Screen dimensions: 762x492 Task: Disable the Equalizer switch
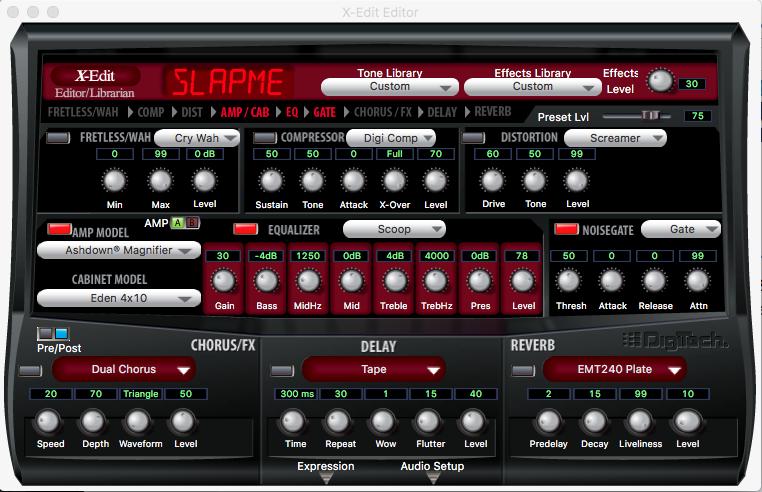pyautogui.click(x=246, y=229)
